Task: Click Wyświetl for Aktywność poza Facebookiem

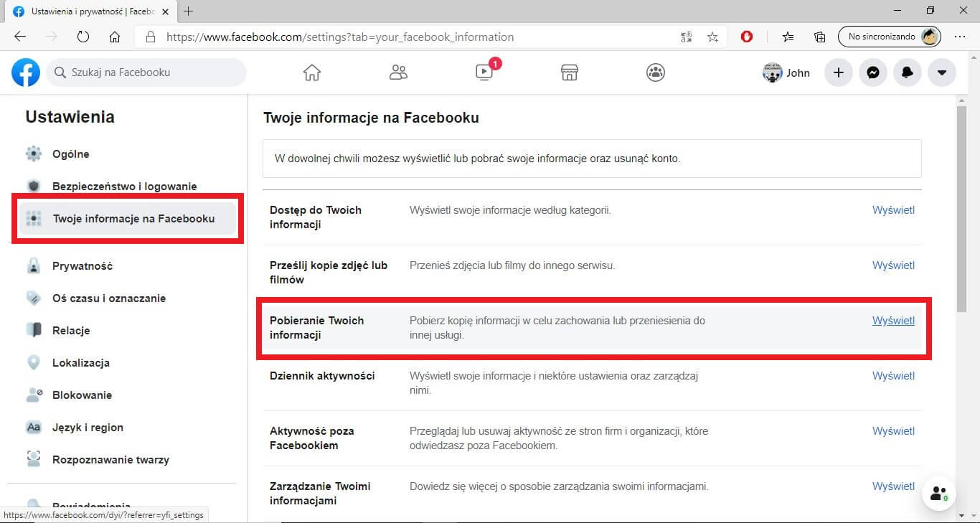Action: (893, 431)
